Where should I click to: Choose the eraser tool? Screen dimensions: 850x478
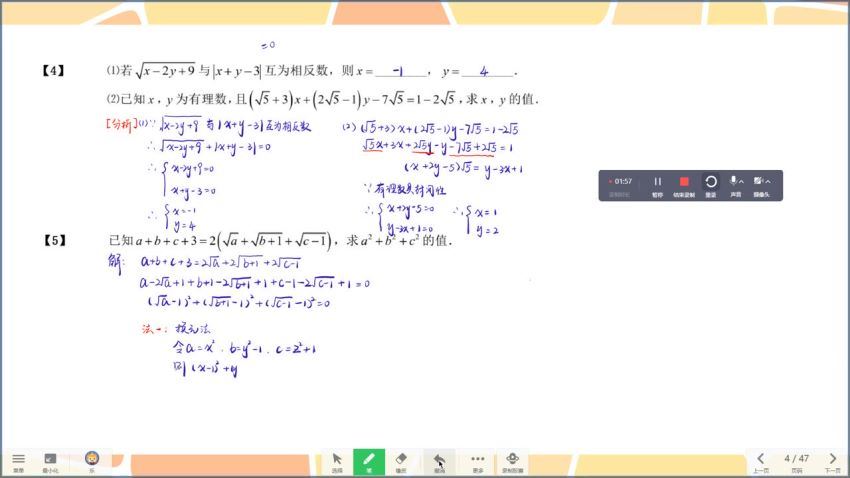click(401, 460)
